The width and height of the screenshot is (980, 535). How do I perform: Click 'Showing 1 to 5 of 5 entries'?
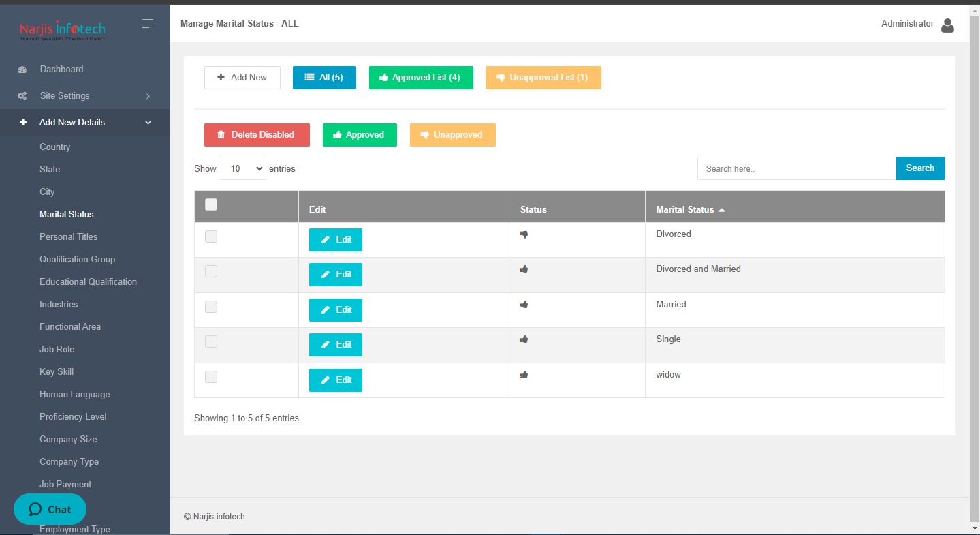tap(247, 418)
